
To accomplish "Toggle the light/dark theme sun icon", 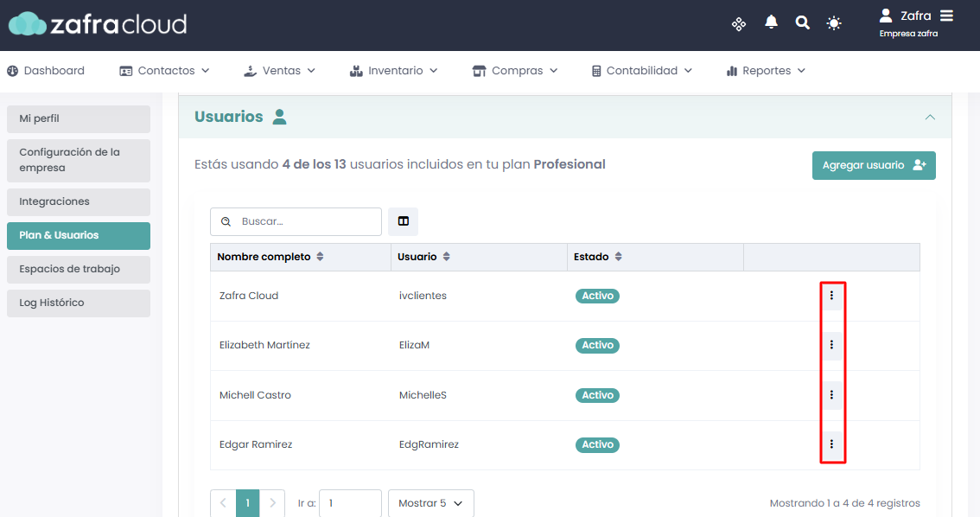I will [x=834, y=23].
